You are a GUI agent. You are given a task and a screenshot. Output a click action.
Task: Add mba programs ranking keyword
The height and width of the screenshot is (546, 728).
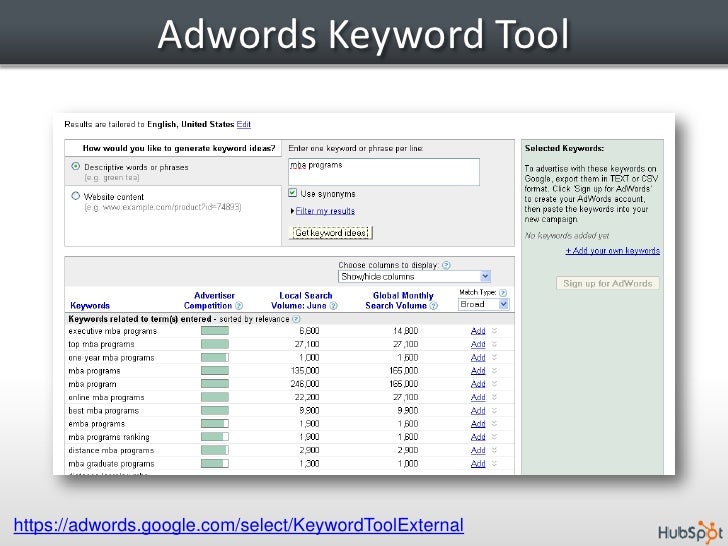(x=478, y=437)
